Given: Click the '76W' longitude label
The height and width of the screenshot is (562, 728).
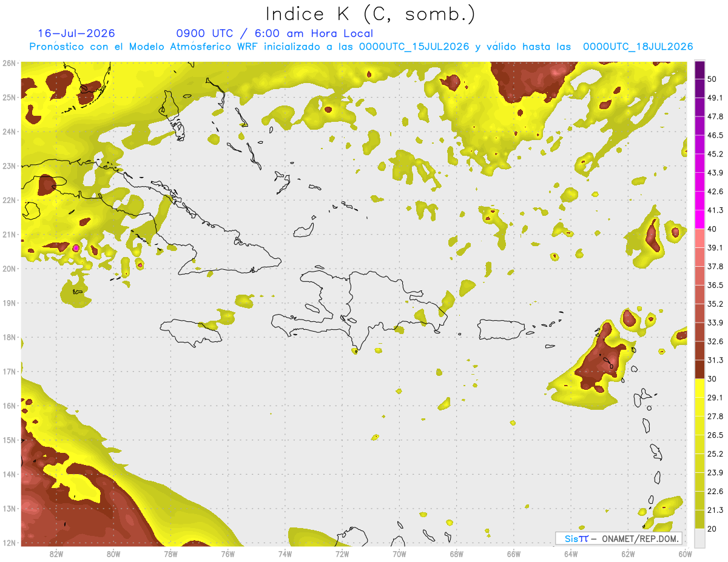Looking at the screenshot, I should coord(227,554).
